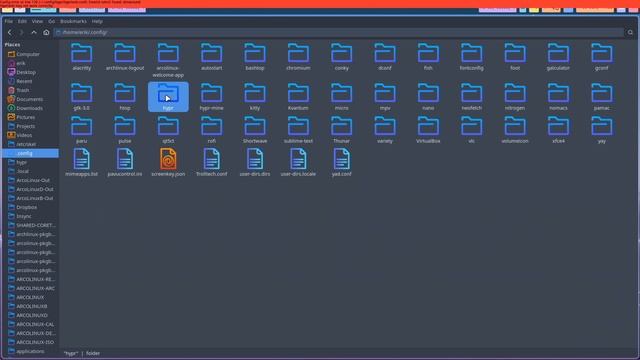
Task: Select the fontconfig folder
Action: pyautogui.click(x=471, y=57)
